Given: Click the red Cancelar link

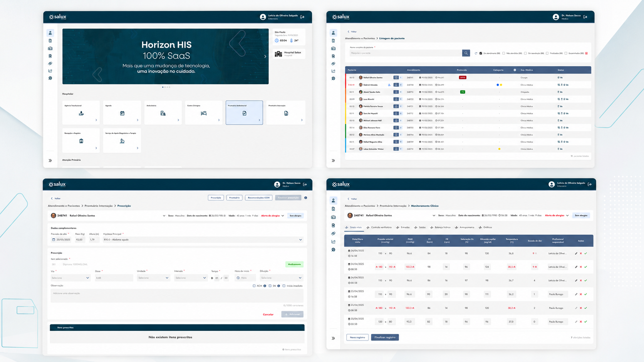Looking at the screenshot, I should [268, 315].
